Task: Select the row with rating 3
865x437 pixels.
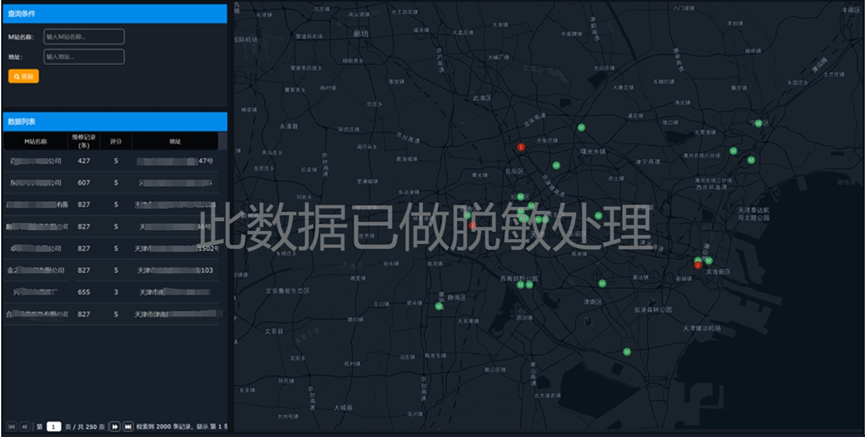Action: coord(110,292)
